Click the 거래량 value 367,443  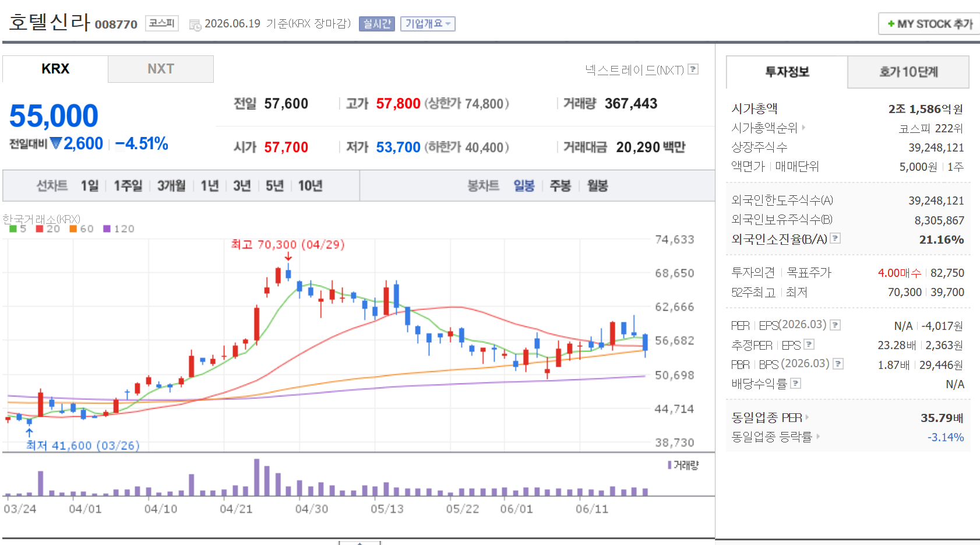(x=631, y=104)
